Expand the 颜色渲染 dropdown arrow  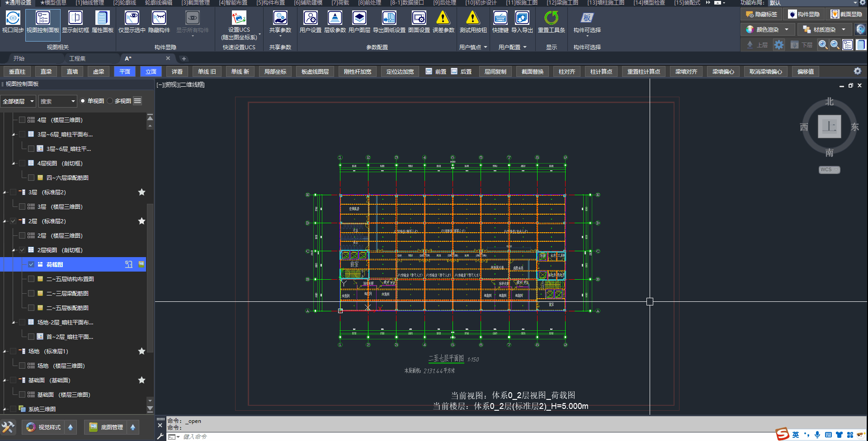pyautogui.click(x=787, y=30)
